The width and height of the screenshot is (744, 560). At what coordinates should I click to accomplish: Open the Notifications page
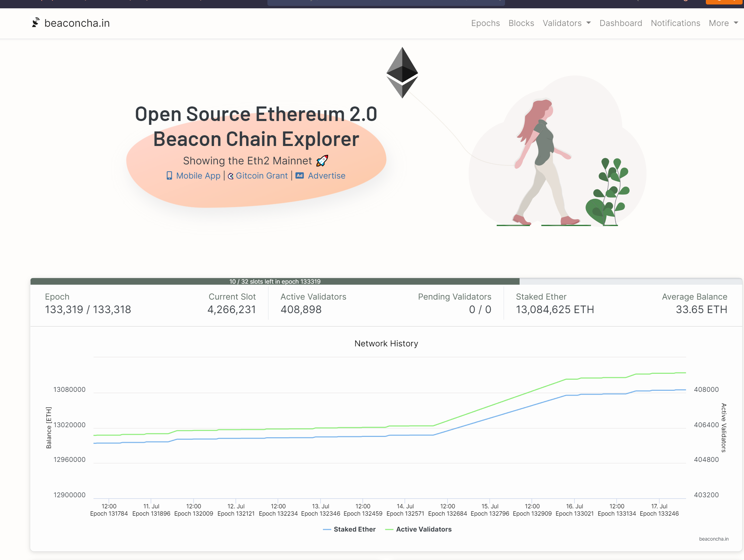[675, 23]
